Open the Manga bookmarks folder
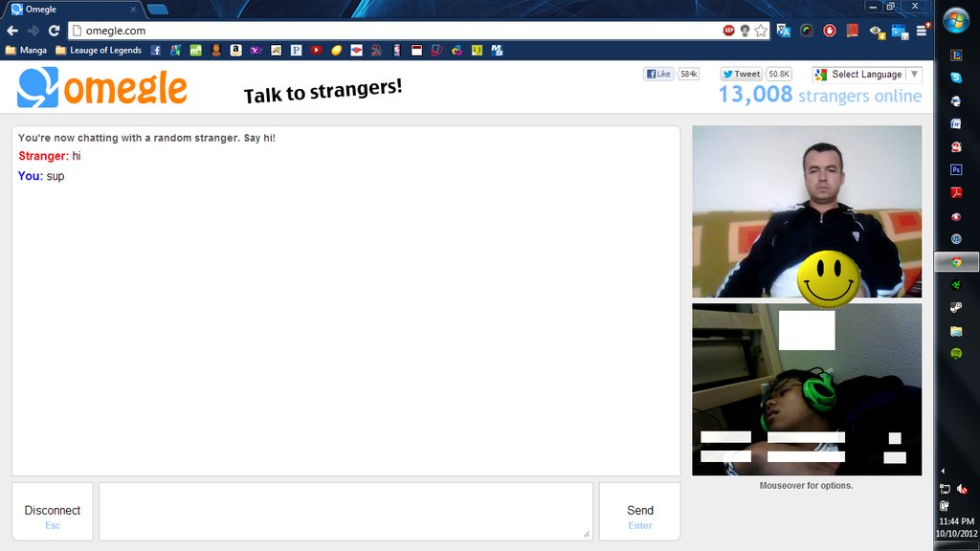 (26, 50)
